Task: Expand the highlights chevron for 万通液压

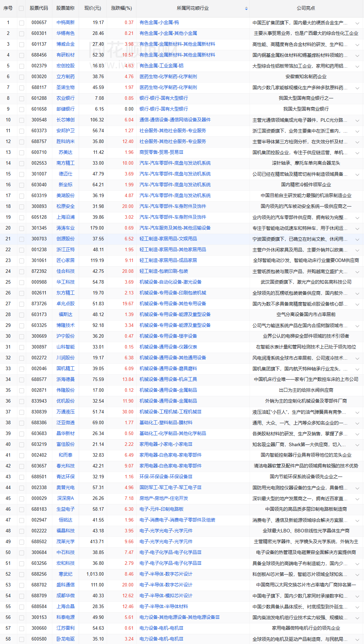Action: [x=357, y=413]
